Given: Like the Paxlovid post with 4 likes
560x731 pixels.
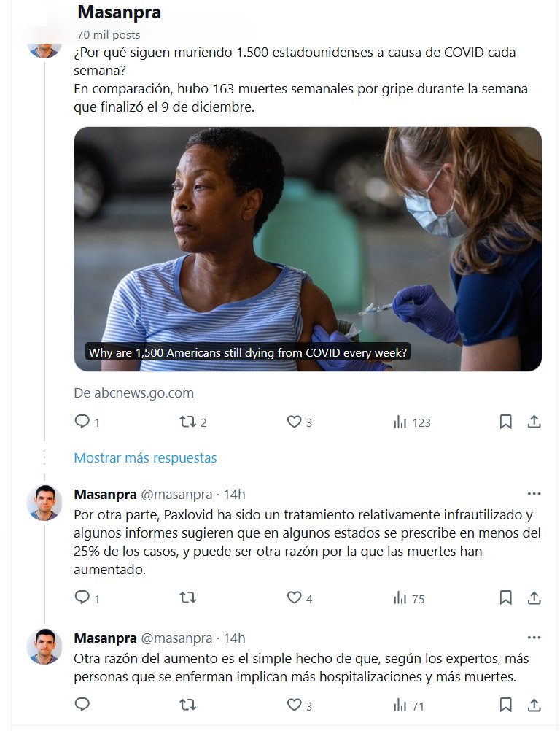Looking at the screenshot, I should tap(294, 597).
